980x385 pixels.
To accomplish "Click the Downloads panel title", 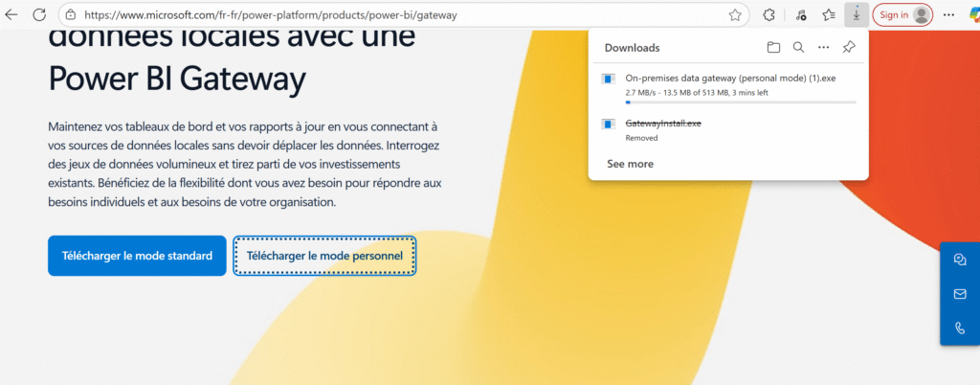I will point(632,48).
